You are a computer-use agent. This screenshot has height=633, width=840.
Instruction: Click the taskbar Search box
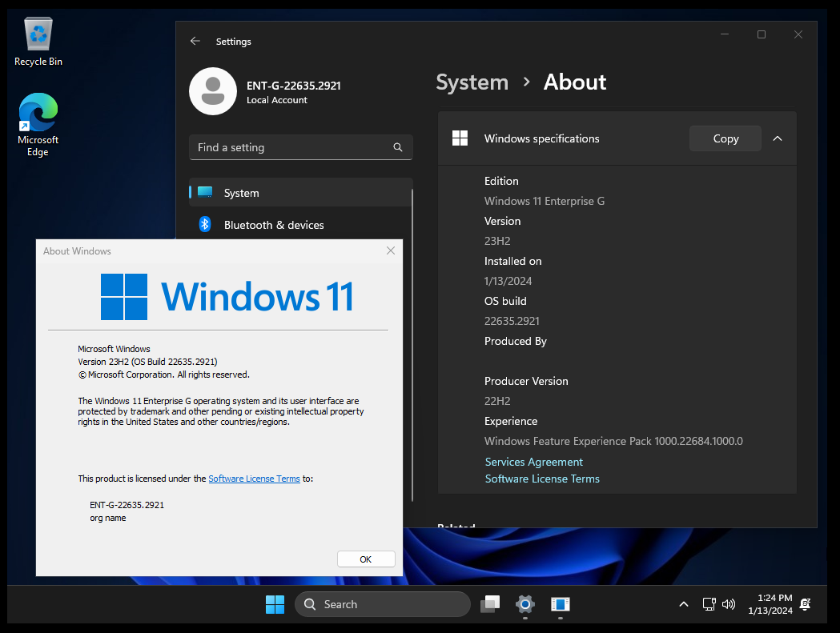pyautogui.click(x=383, y=604)
